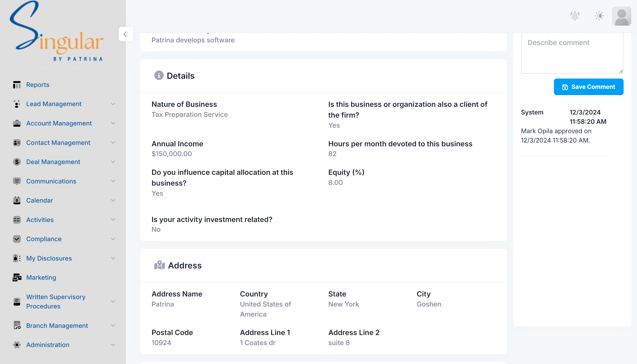Open the notifications bell

(575, 16)
